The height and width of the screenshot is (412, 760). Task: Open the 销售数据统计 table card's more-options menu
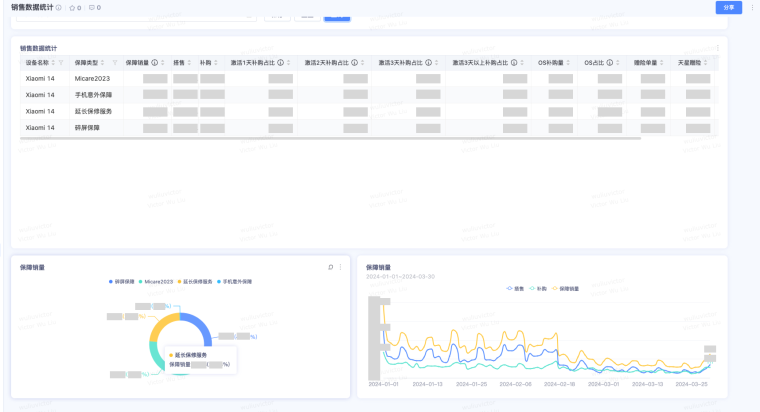717,47
